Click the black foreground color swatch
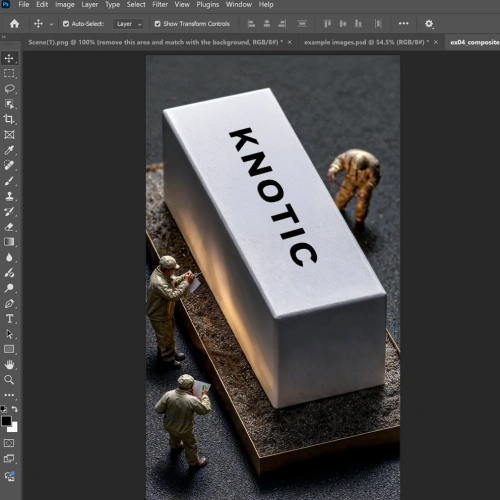 (x=6, y=420)
